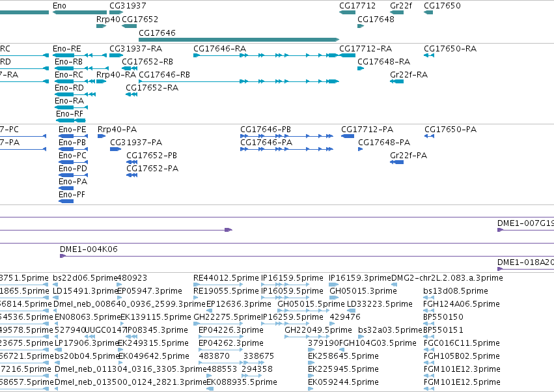Select the CG17648-RA transcript label
This screenshot has width=554, height=392.
pyautogui.click(x=384, y=62)
